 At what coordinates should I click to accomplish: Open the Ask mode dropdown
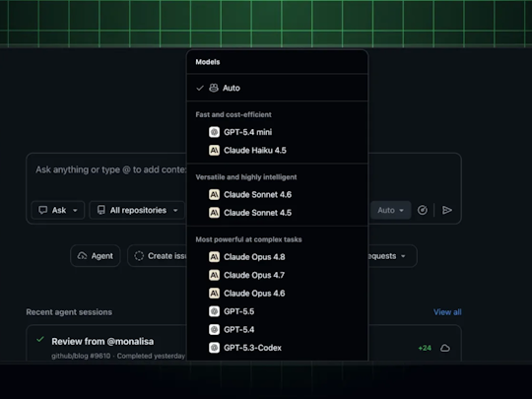(x=58, y=211)
